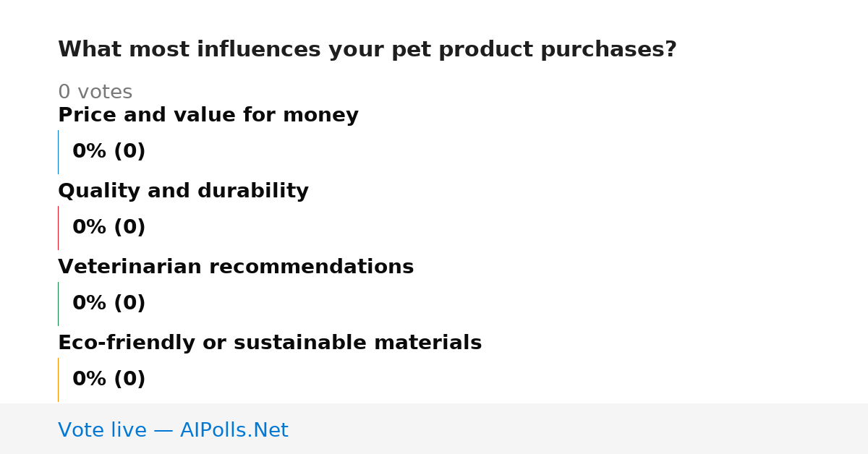Click the blue bar for Price and value

click(59, 152)
